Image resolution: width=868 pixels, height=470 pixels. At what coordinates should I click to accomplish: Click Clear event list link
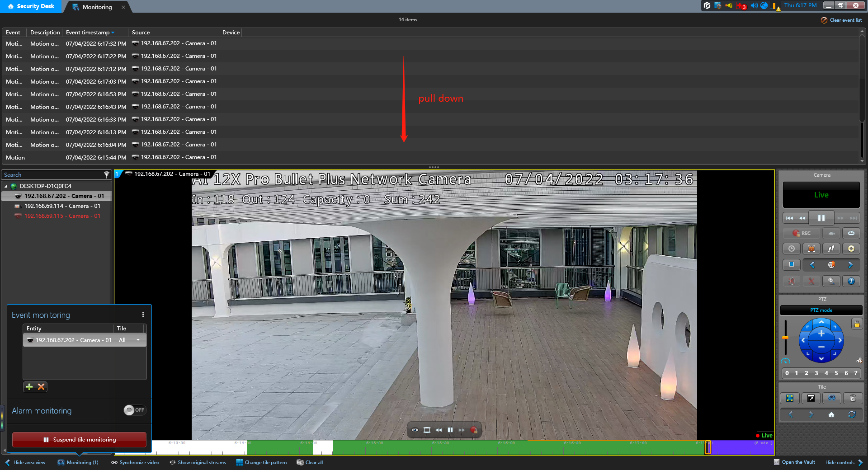click(841, 20)
